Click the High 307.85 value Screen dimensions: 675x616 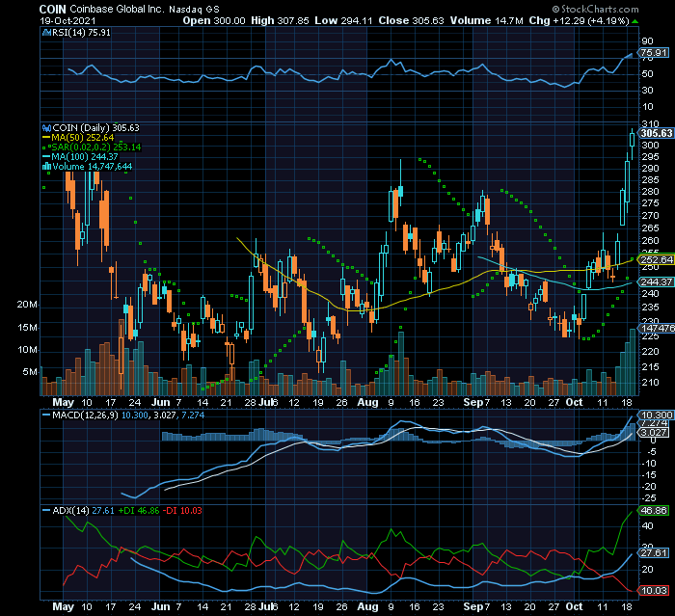tap(280, 20)
